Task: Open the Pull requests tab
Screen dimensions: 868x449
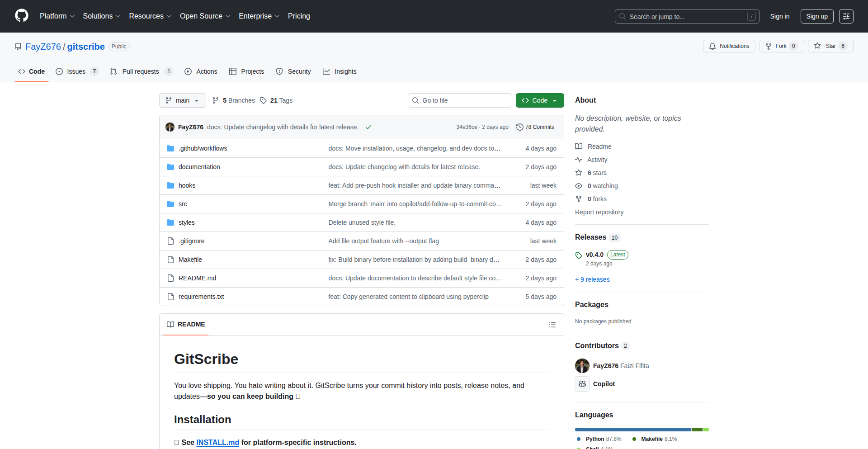Action: 141,71
